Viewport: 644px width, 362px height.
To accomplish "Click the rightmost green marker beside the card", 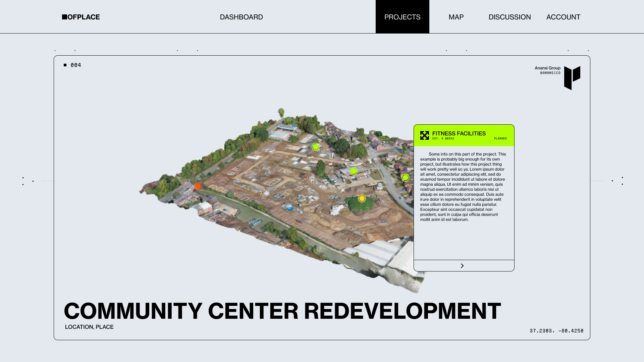I will [405, 178].
